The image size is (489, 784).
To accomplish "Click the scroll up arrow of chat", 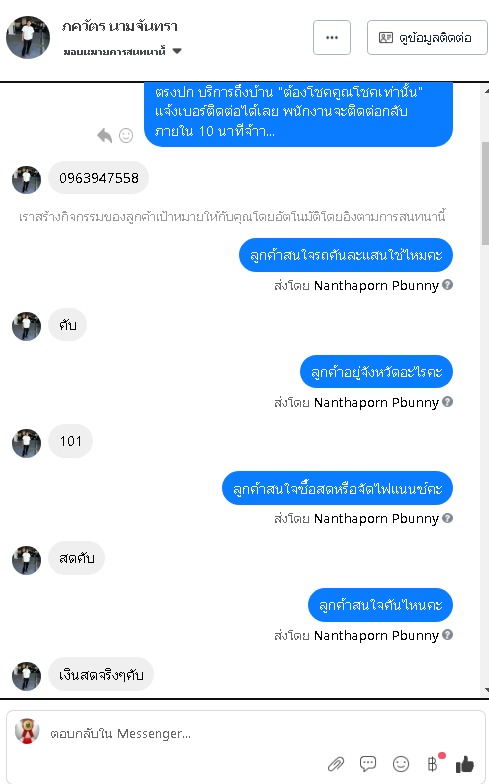I will pyautogui.click(x=486, y=90).
